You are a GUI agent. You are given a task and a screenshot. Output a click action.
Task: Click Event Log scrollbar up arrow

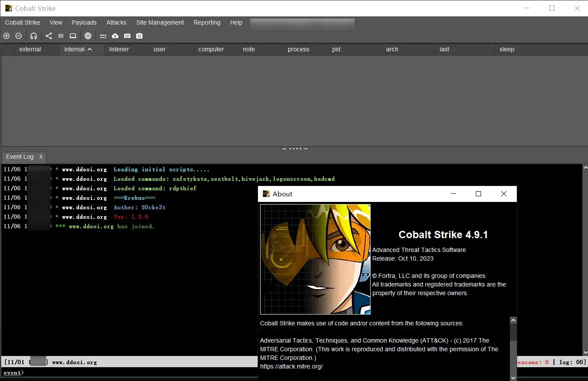[x=585, y=167]
